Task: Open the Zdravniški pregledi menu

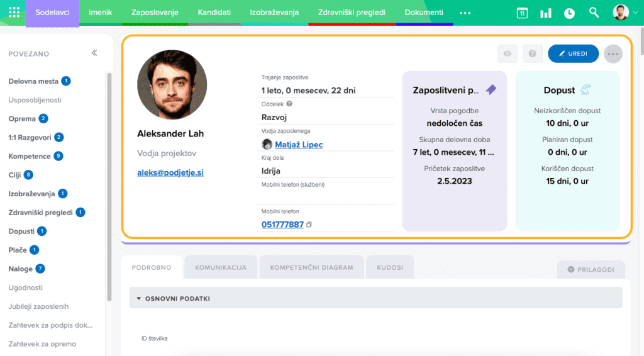Action: pos(352,13)
